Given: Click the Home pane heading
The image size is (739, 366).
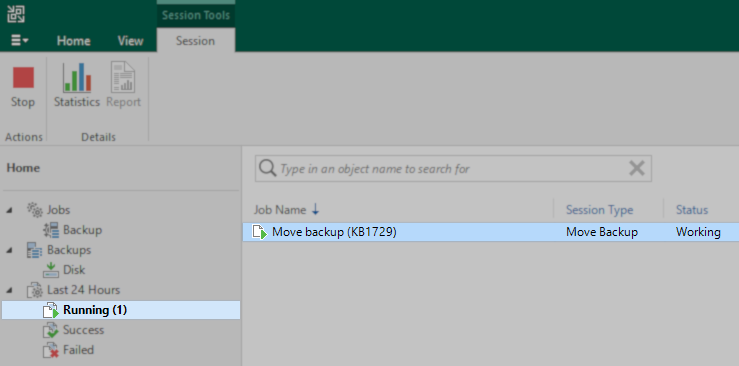Looking at the screenshot, I should 23,168.
